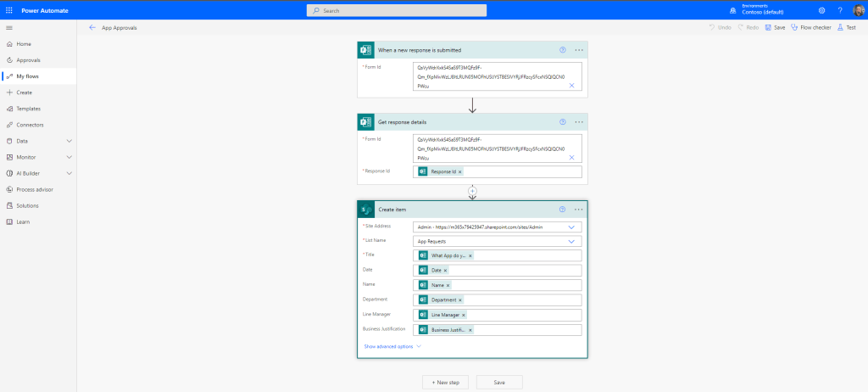
Task: Expand Show advanced options
Action: [x=392, y=346]
